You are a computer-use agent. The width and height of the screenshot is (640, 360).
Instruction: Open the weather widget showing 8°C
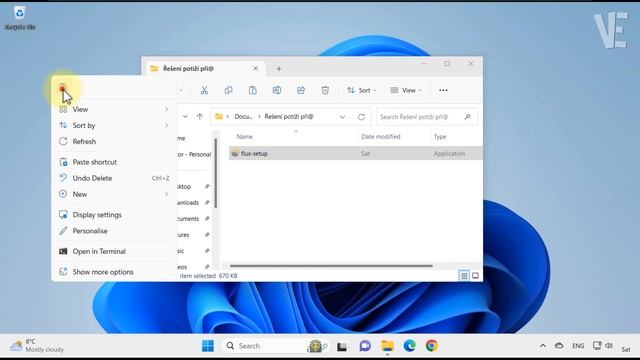pos(38,346)
